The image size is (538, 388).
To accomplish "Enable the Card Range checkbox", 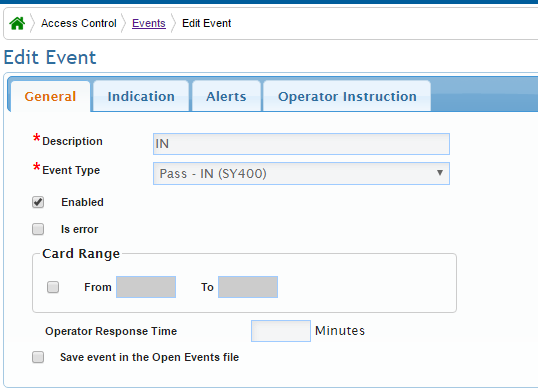I will (53, 287).
